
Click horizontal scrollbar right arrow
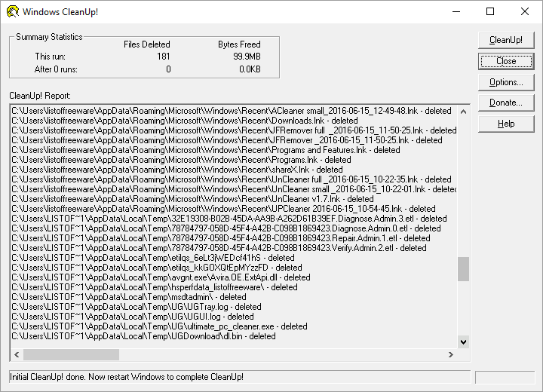coord(451,354)
